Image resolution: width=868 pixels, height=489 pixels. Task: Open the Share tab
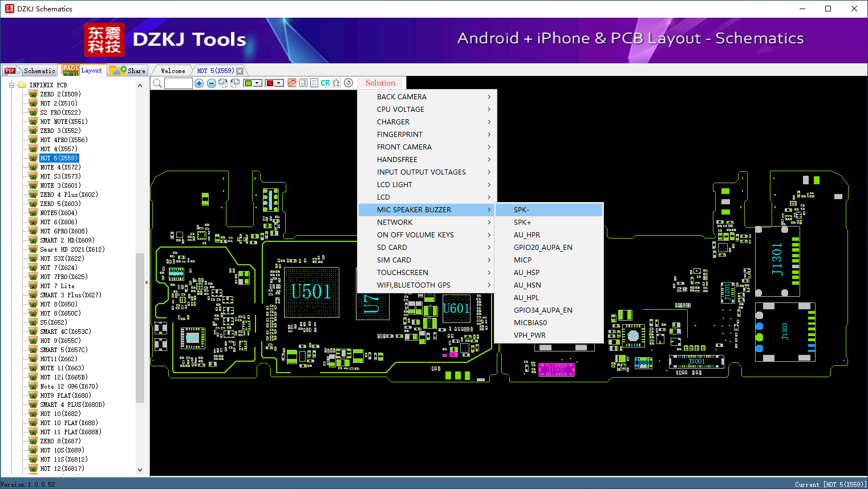click(127, 71)
